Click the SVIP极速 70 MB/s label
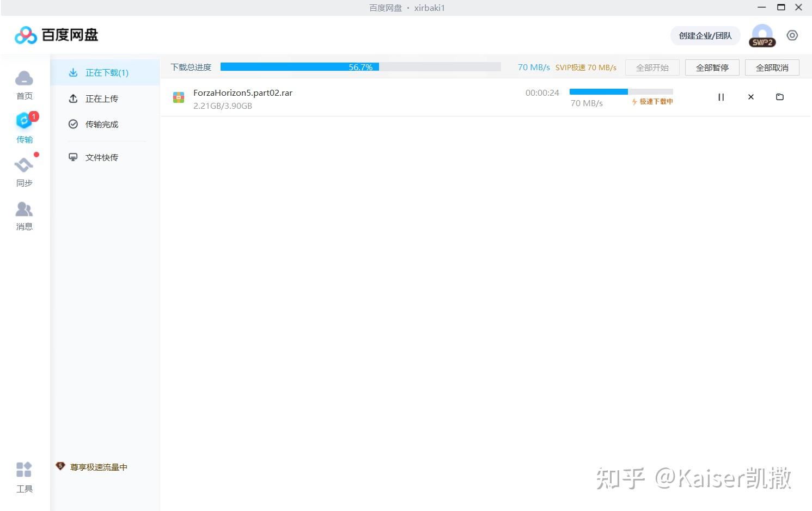The width and height of the screenshot is (812, 511). click(x=586, y=67)
